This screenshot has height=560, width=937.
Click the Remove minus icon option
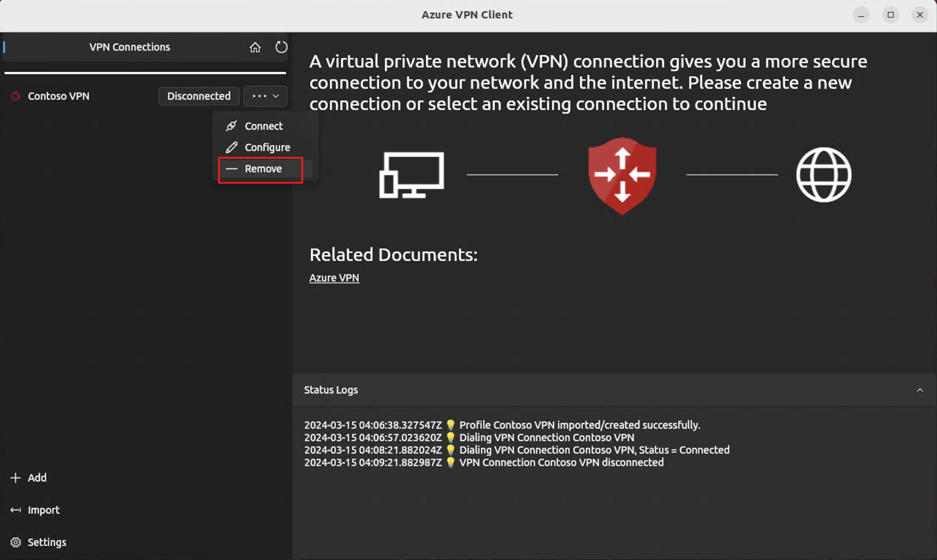click(261, 168)
